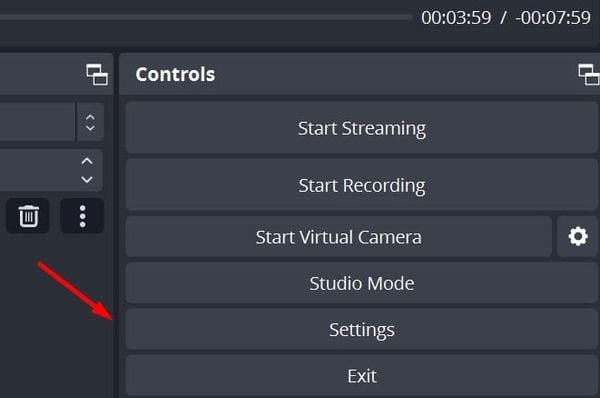The width and height of the screenshot is (600, 398).
Task: Toggle Studio Mode on
Action: tap(362, 283)
